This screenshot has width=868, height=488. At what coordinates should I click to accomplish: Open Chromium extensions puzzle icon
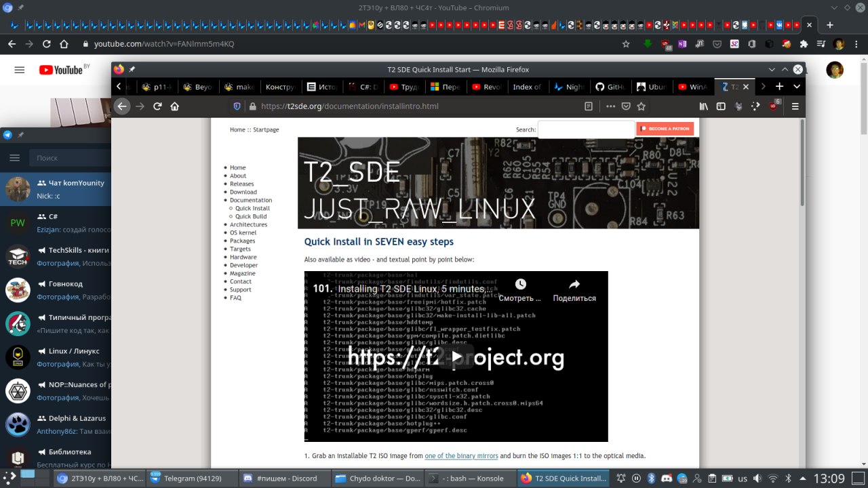(804, 43)
